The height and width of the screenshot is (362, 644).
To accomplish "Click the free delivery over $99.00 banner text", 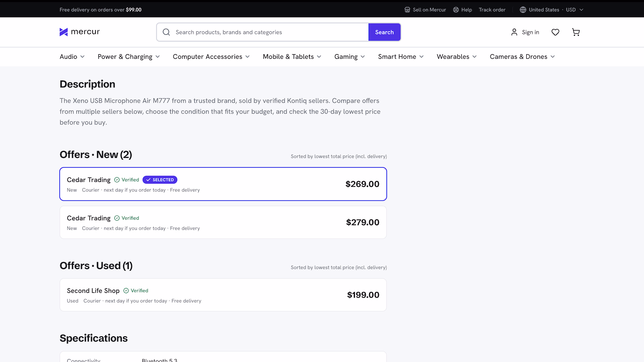I will [x=101, y=10].
